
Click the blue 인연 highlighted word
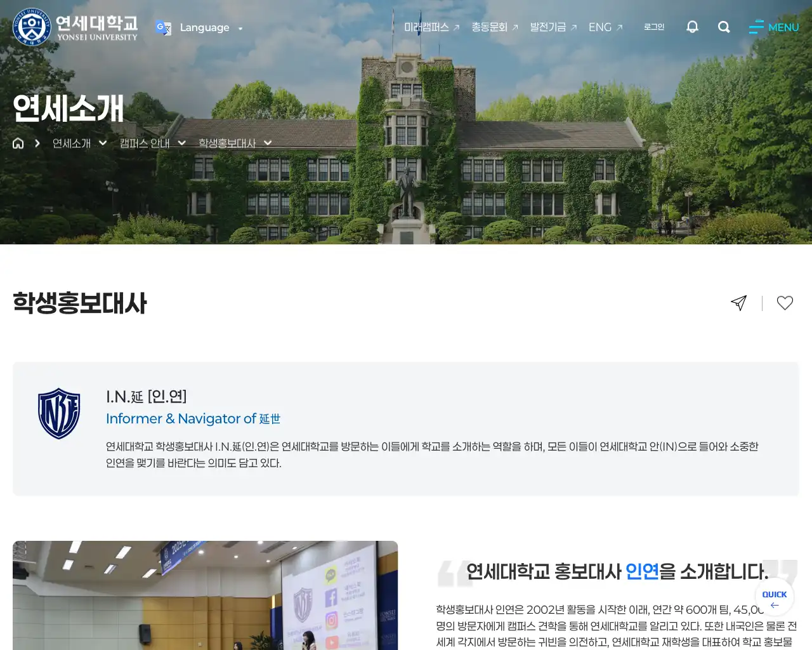point(642,571)
